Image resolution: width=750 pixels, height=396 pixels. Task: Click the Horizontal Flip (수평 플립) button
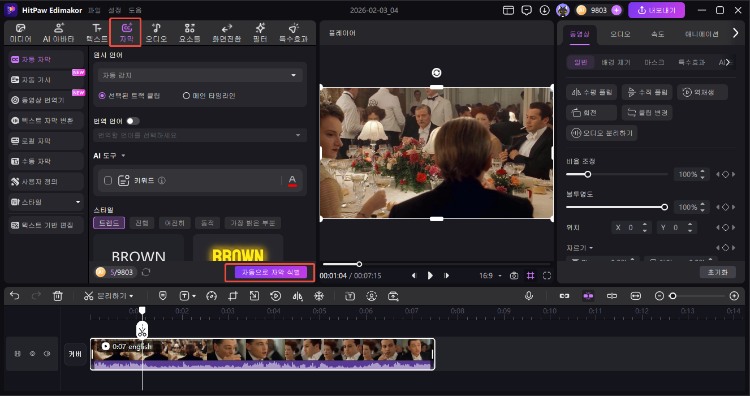(592, 92)
